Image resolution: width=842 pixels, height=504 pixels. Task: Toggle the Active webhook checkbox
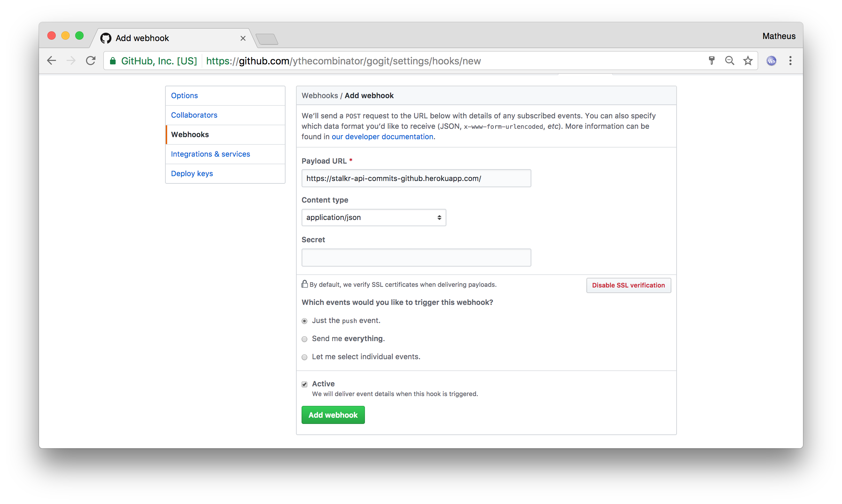tap(304, 384)
